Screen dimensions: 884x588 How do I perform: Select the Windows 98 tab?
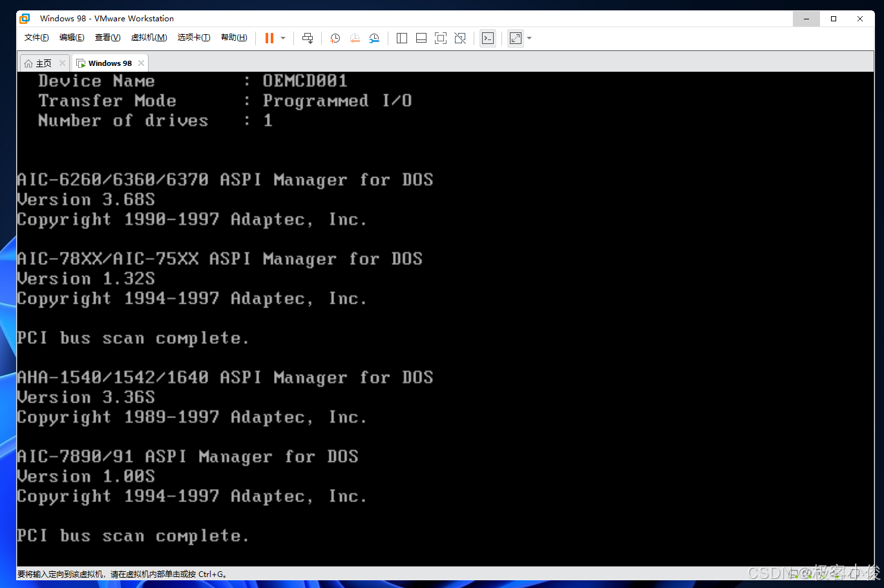tap(110, 63)
